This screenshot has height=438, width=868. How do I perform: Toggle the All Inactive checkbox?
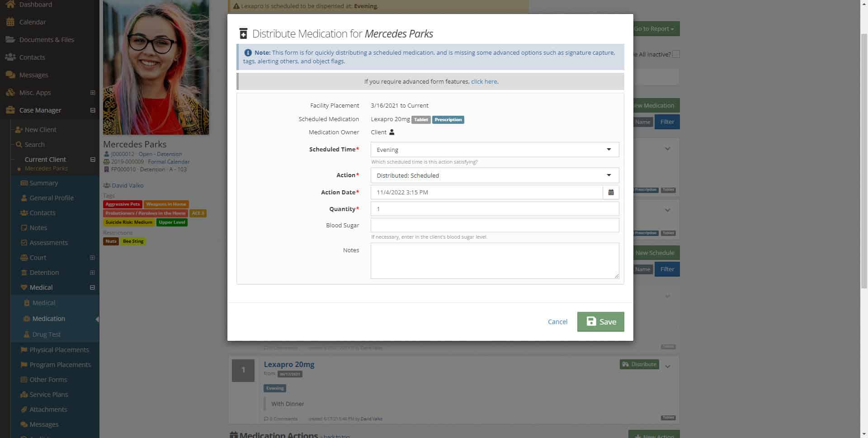pos(676,54)
